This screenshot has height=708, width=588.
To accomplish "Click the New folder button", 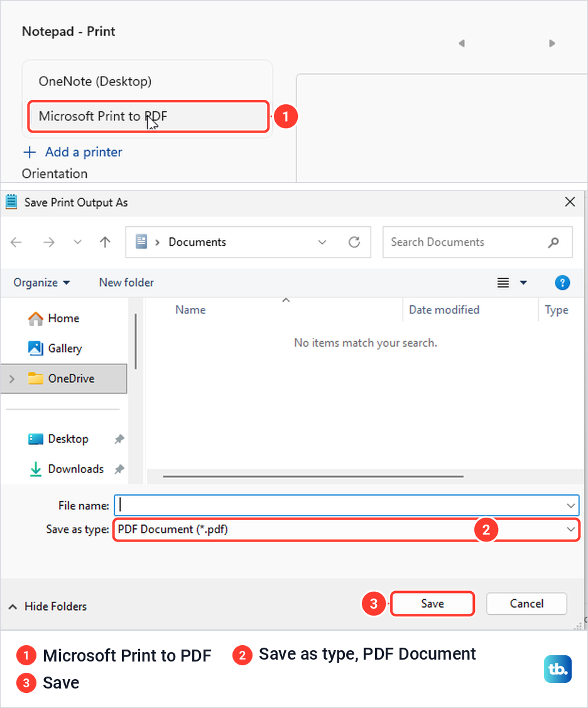I will click(x=126, y=283).
